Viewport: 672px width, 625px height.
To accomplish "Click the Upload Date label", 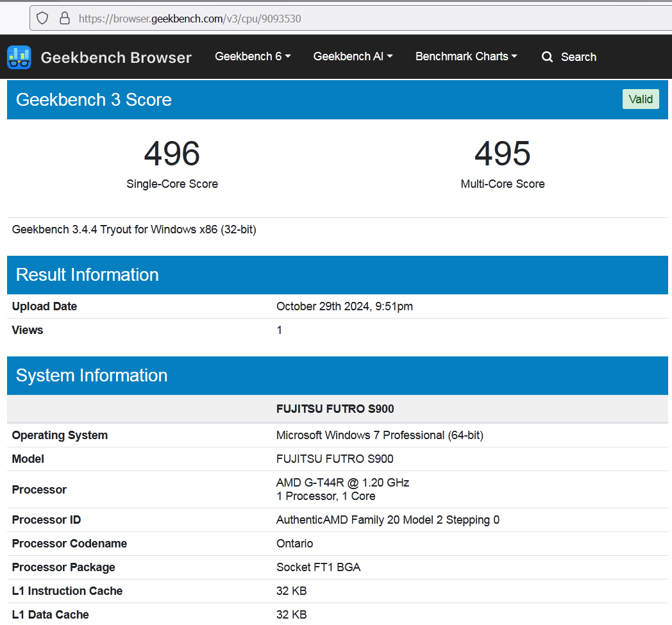I will (x=45, y=306).
